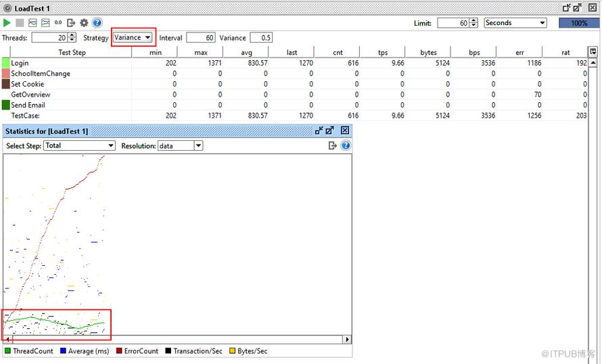Click the Threads input field
602x364 pixels.
pos(49,38)
